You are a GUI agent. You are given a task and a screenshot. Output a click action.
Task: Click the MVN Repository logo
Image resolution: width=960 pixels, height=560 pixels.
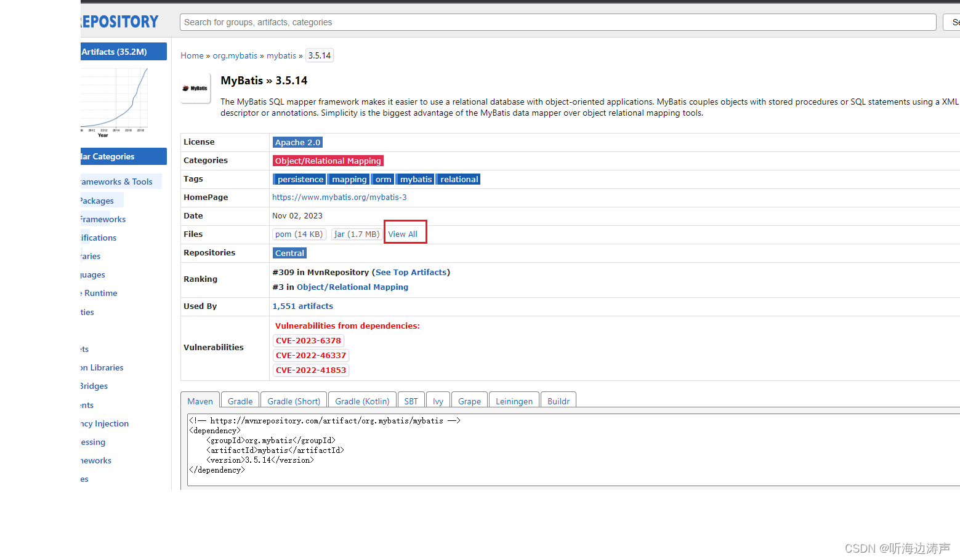pyautogui.click(x=119, y=22)
